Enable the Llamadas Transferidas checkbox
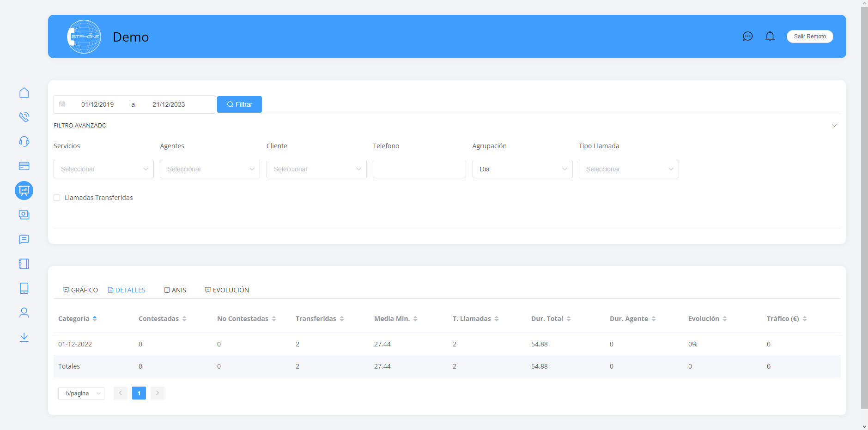 (x=57, y=198)
